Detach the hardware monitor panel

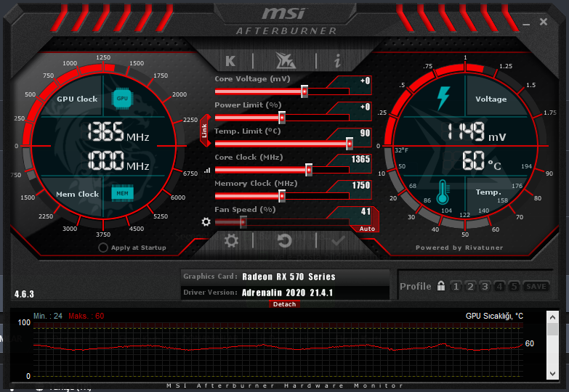tap(285, 304)
